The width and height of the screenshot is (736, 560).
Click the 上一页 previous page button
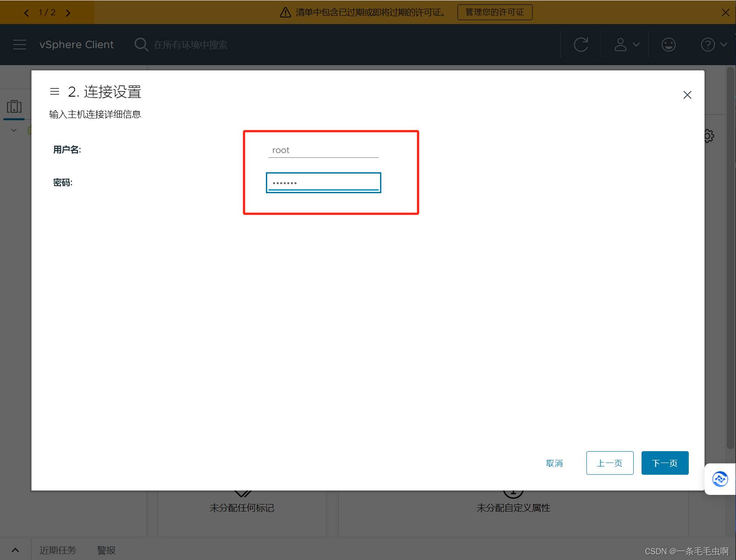tap(610, 463)
